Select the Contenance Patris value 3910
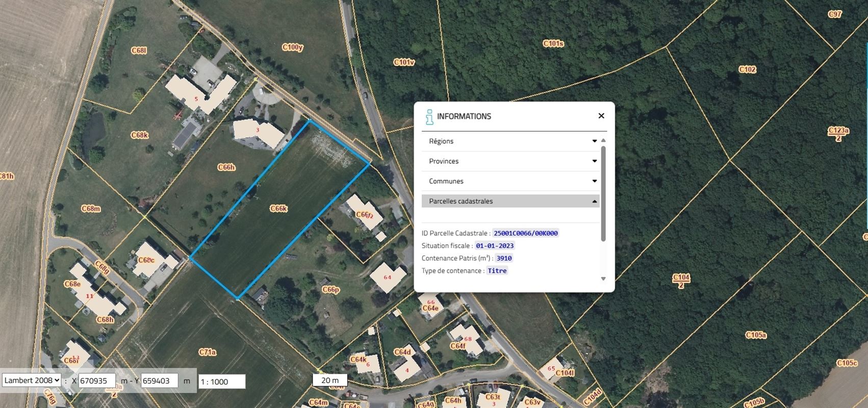The image size is (868, 408). click(x=504, y=258)
